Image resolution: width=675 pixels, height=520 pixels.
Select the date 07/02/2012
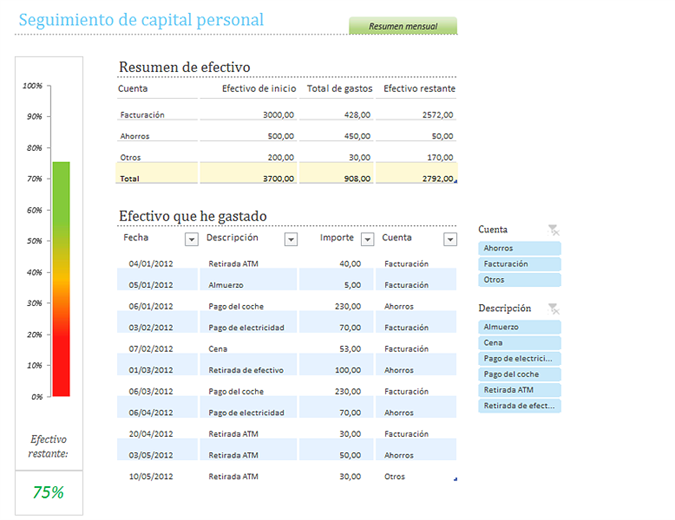pos(151,349)
